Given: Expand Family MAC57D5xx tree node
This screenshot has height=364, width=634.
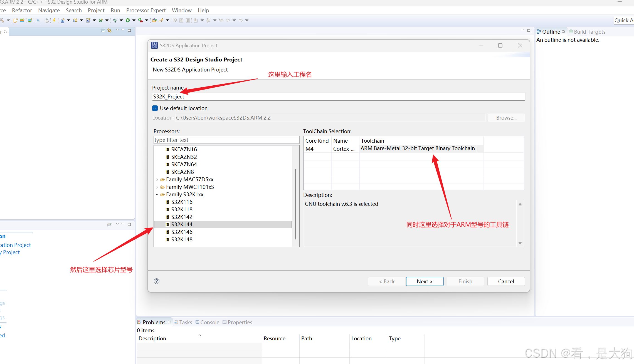Looking at the screenshot, I should (157, 180).
